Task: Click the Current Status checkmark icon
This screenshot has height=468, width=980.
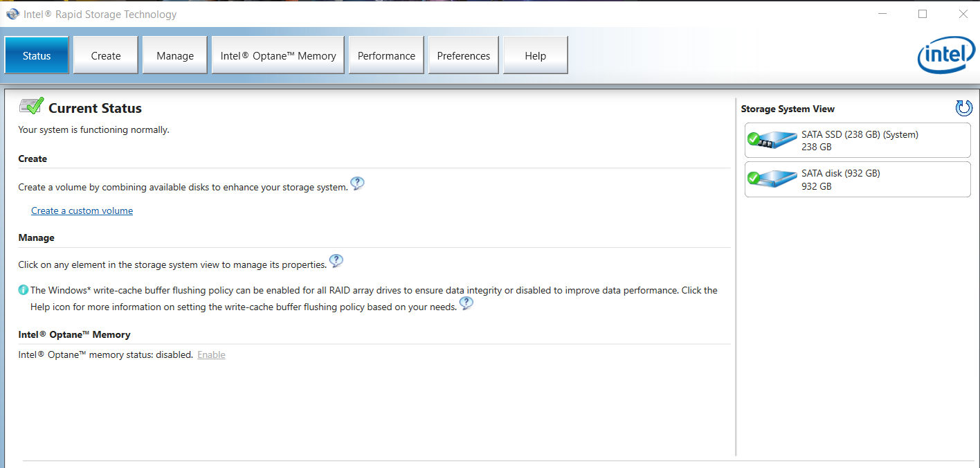Action: coord(32,107)
